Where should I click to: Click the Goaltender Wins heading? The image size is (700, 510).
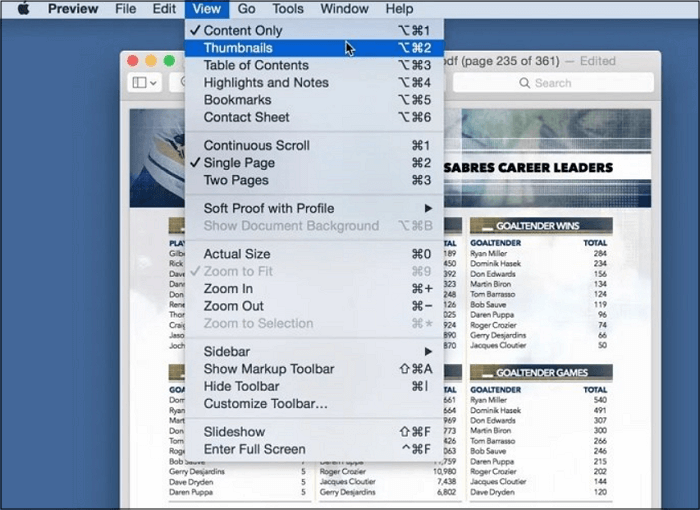pyautogui.click(x=538, y=226)
